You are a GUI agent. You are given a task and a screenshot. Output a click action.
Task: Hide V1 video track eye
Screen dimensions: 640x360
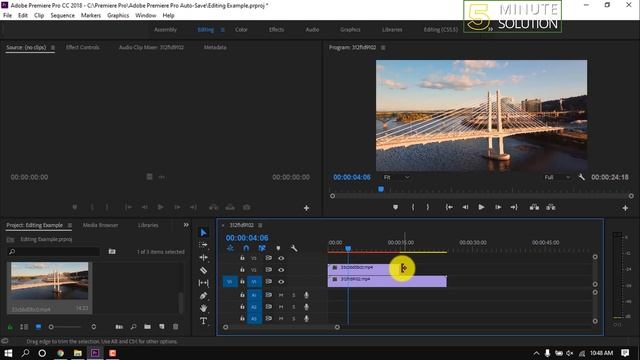281,282
